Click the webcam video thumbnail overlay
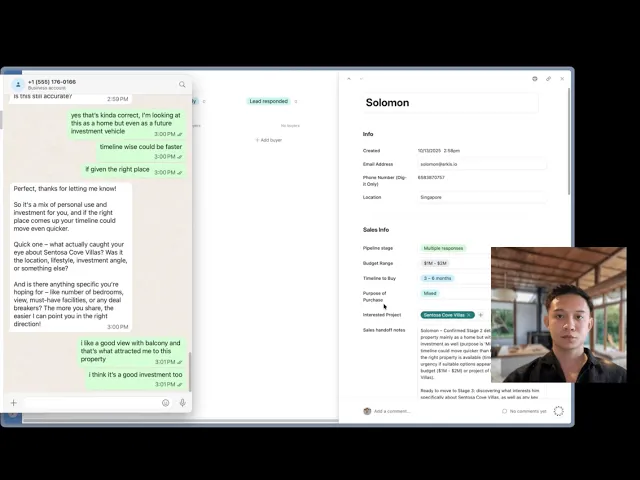Image resolution: width=640 pixels, height=480 pixels. (558, 315)
